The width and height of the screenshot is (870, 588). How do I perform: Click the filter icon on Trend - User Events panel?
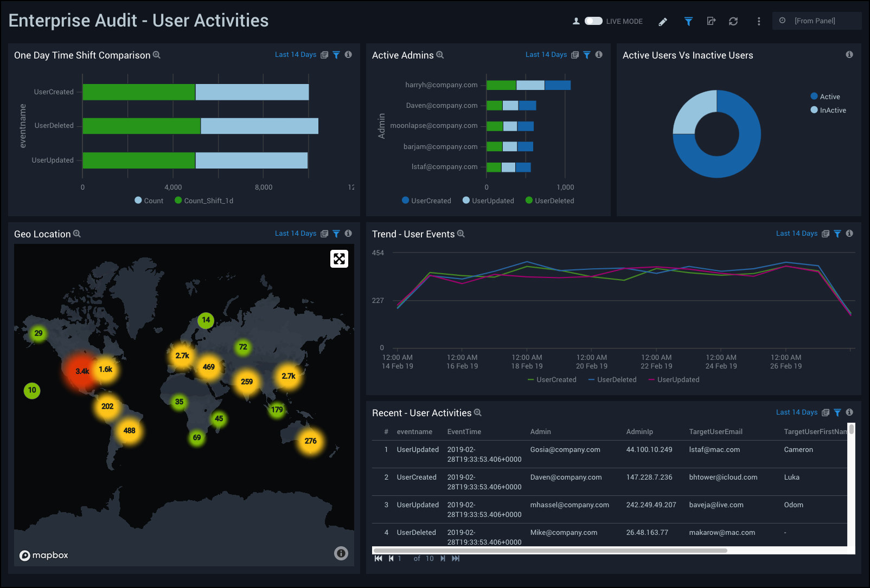(837, 234)
